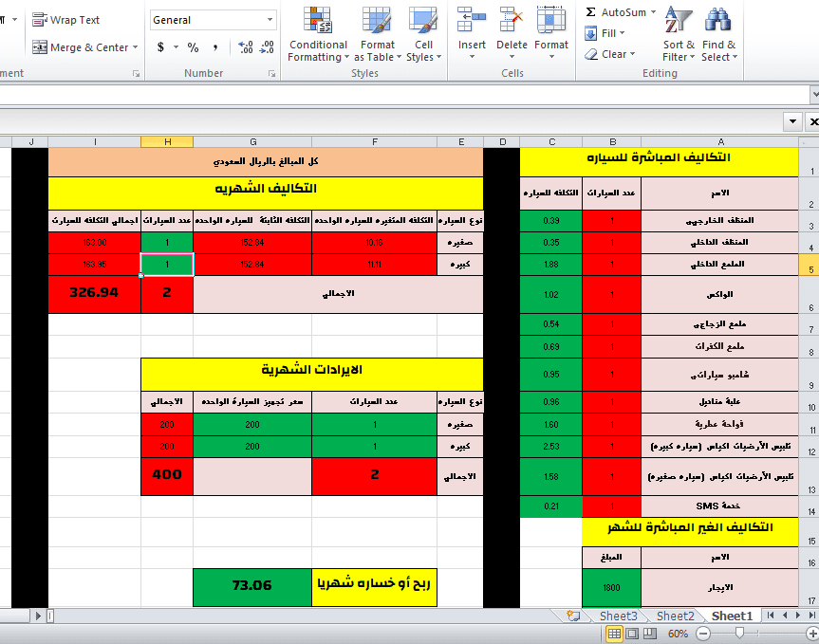Click the Format as Table icon
This screenshot has width=819, height=644.
tap(377, 20)
